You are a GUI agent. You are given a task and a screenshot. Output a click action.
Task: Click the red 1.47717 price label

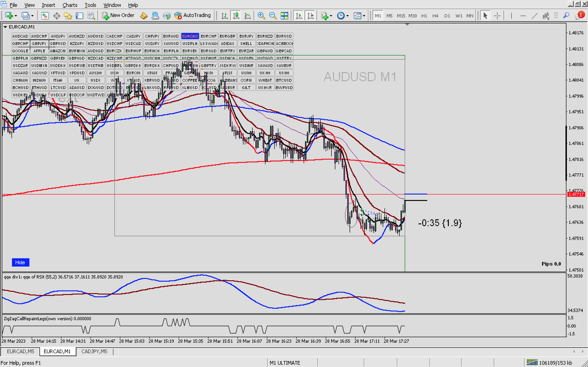coord(576,195)
